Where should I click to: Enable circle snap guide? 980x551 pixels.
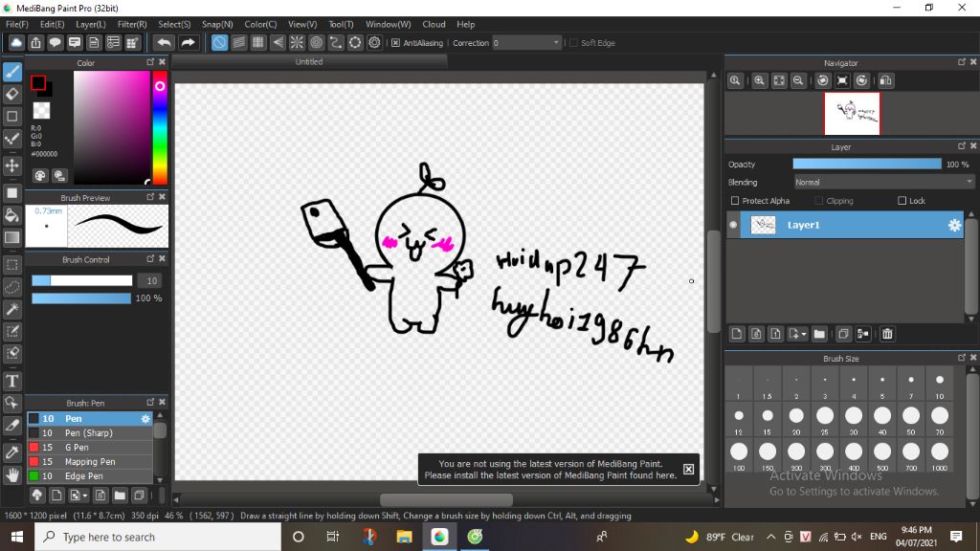click(316, 42)
